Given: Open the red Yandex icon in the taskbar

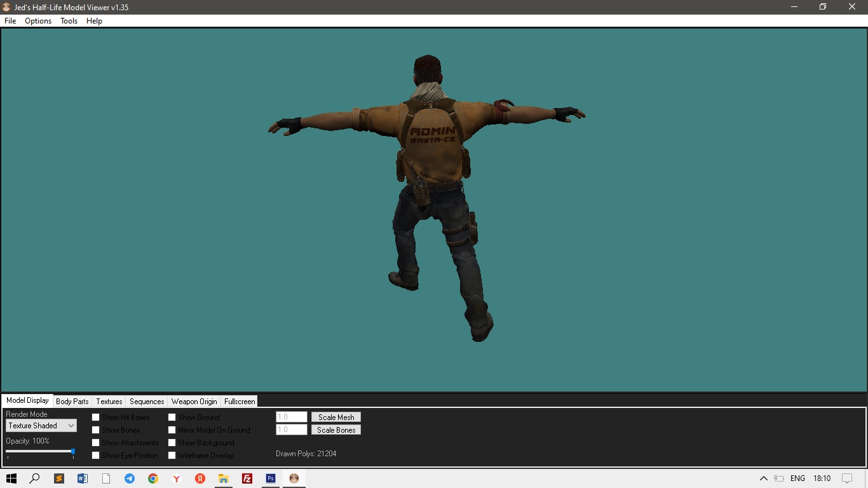Looking at the screenshot, I should coord(200,478).
